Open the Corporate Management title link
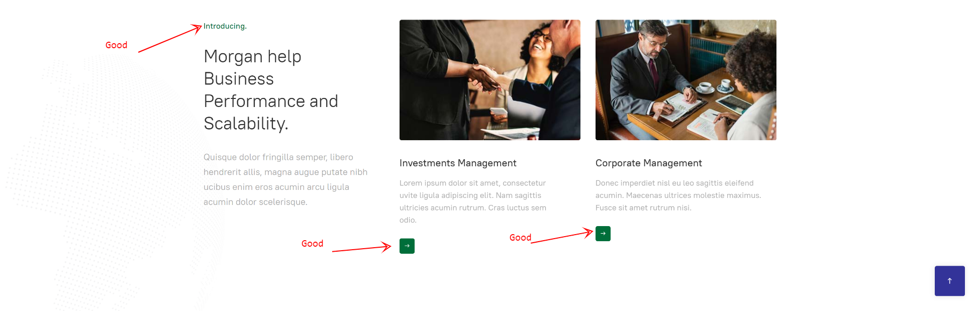Viewport: 980px width, 311px height. [x=648, y=163]
